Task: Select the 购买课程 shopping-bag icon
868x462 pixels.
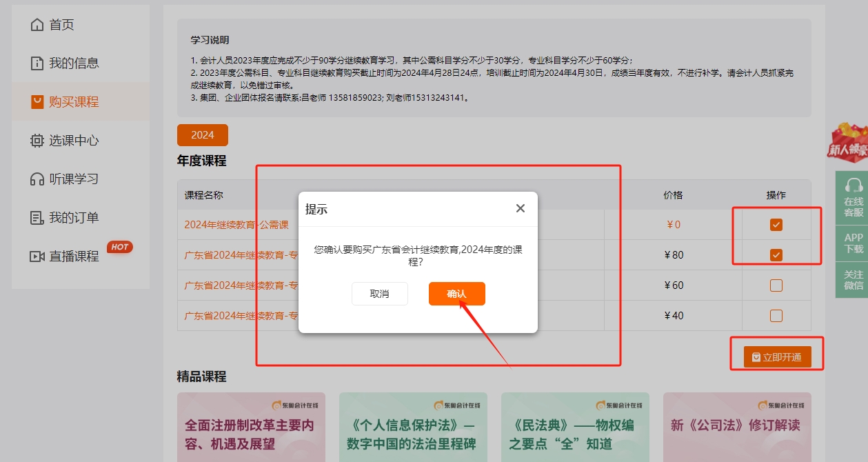Action: pos(38,99)
